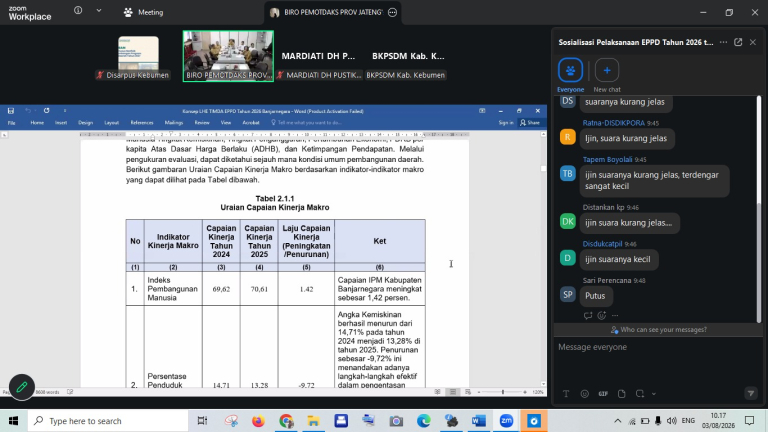Click the Word zoom in plus button

tap(525, 392)
